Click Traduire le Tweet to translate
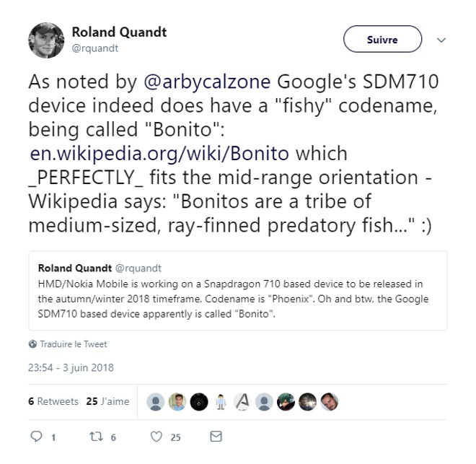 point(74,344)
